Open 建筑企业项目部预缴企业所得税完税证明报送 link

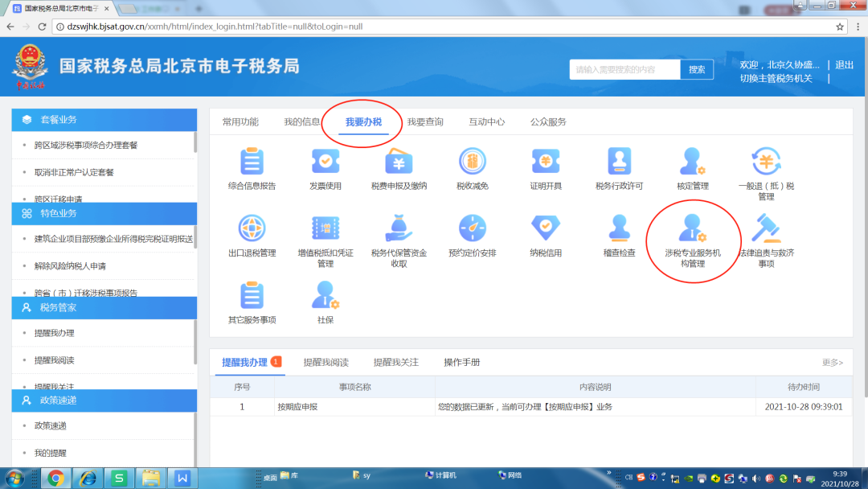113,239
